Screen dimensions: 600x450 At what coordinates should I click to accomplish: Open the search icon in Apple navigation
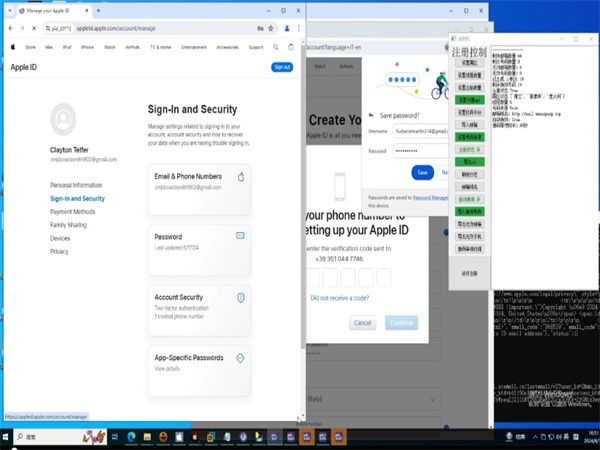[x=274, y=46]
